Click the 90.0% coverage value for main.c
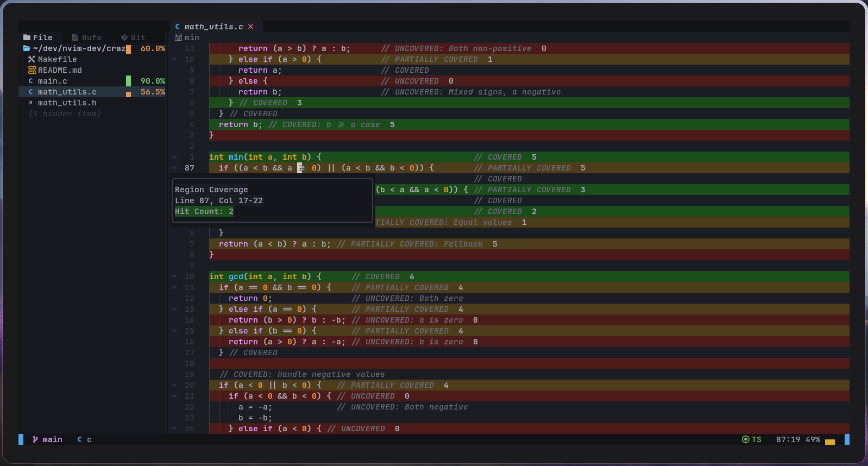 tap(153, 81)
